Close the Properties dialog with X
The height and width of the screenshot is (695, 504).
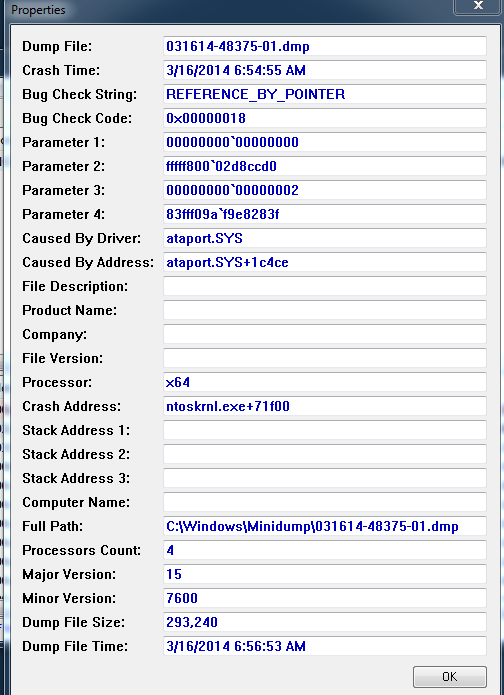[478, 6]
